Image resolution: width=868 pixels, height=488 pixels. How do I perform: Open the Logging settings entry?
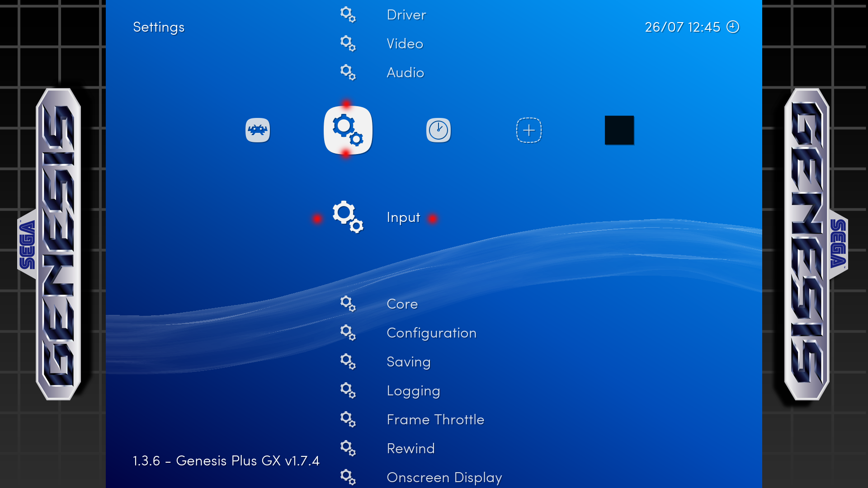[x=413, y=391]
